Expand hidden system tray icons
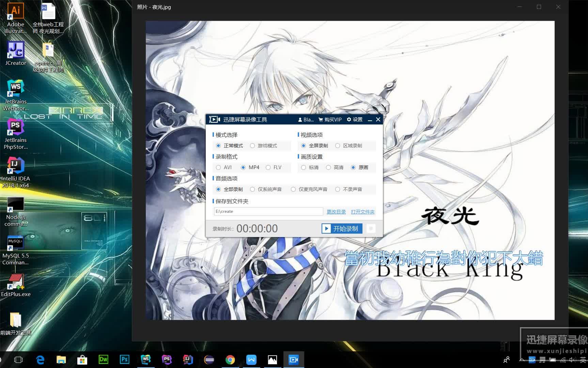588x368 pixels. 522,359
